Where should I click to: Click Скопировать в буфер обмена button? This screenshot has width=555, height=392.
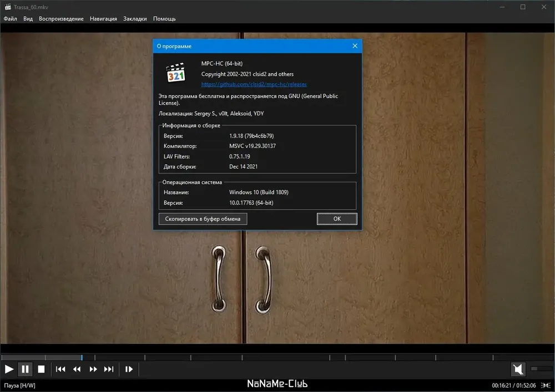pyautogui.click(x=203, y=219)
